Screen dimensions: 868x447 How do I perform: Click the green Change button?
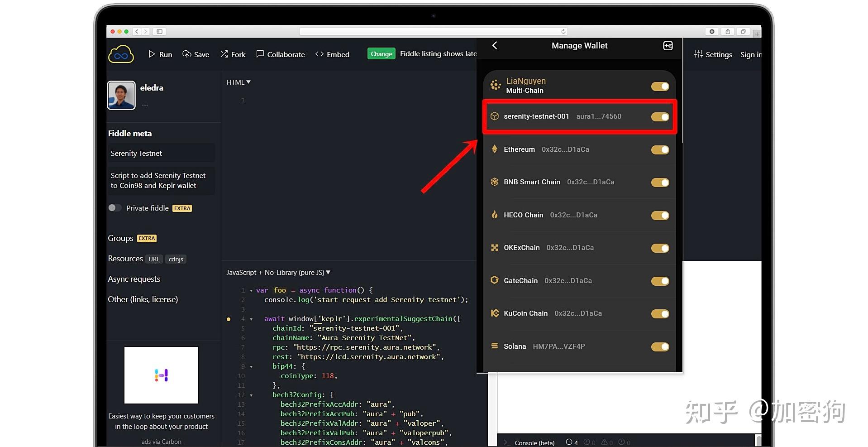(x=381, y=54)
